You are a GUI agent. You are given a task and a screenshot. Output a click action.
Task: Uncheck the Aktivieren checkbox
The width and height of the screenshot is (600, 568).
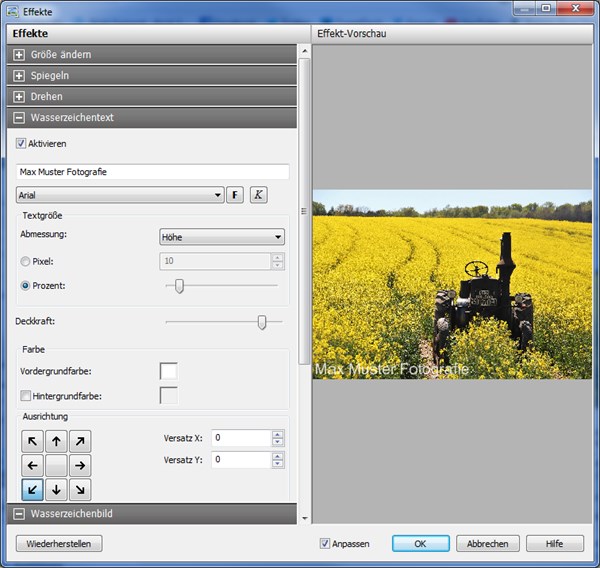click(x=21, y=144)
